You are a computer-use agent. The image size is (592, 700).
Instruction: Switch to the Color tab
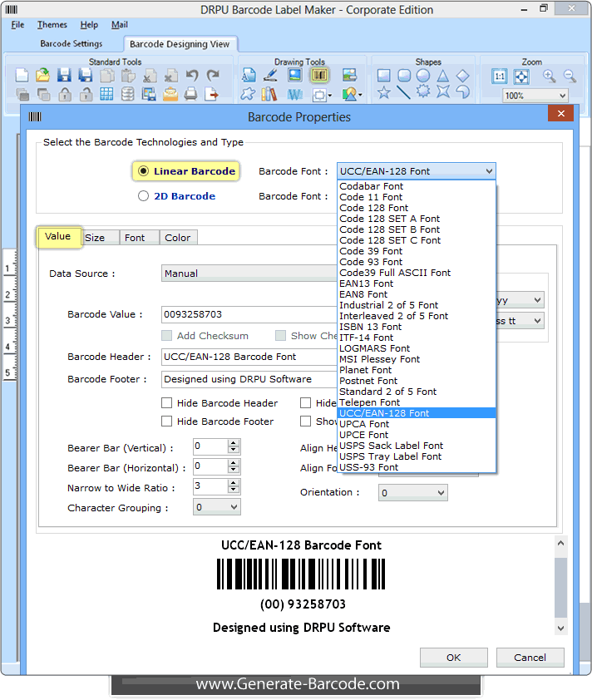pos(177,238)
